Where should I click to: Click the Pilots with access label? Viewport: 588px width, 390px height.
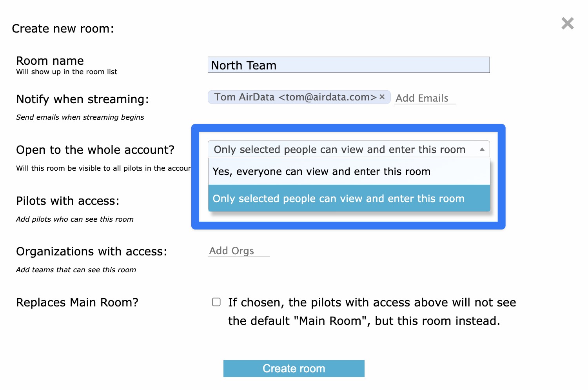[68, 201]
